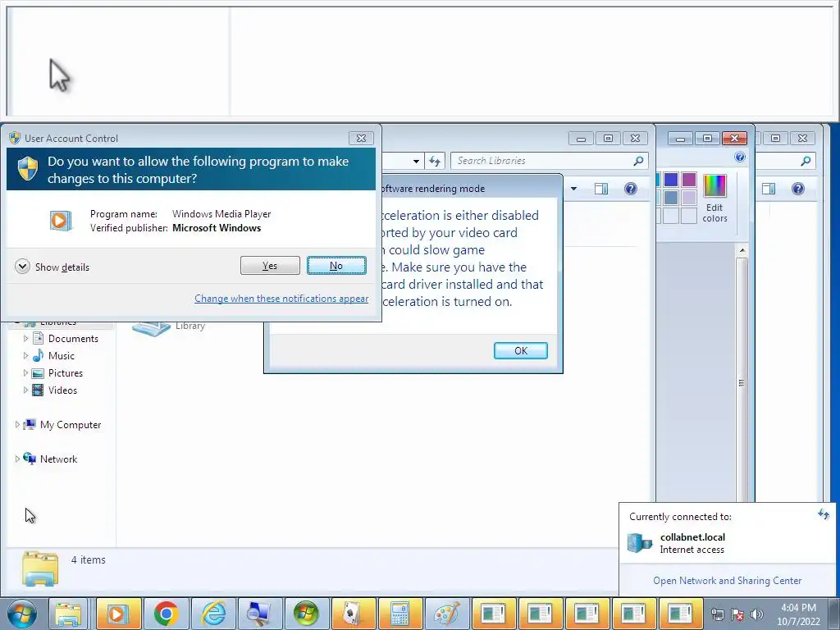Click the search magnifier in the Search Libraries box
The height and width of the screenshot is (630, 840).
[x=638, y=161]
